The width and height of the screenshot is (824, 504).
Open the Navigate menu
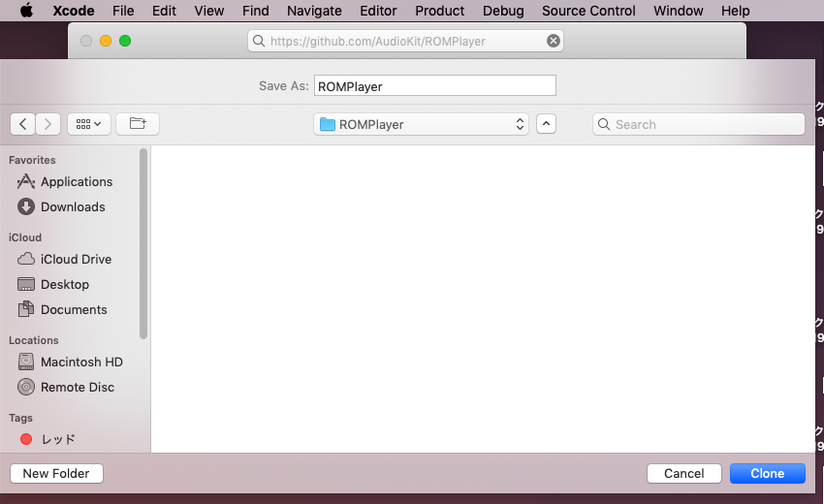pos(314,11)
